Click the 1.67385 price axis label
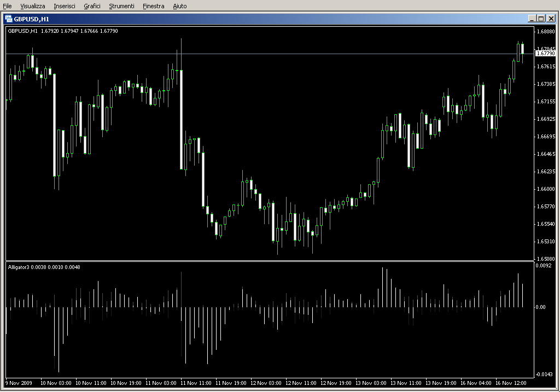 (x=546, y=84)
